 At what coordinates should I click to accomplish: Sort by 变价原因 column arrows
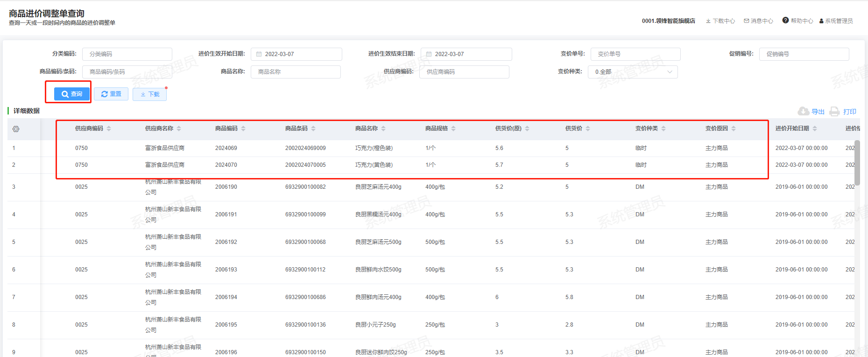pos(734,129)
